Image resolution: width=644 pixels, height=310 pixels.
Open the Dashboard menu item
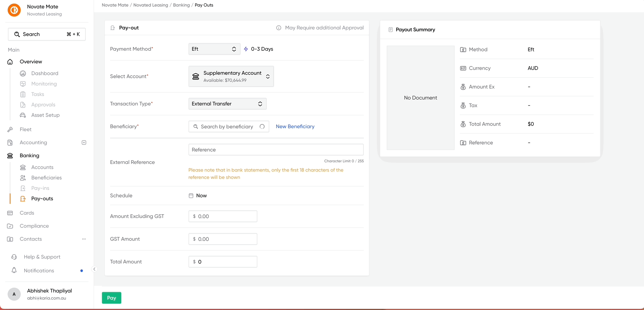[44, 73]
